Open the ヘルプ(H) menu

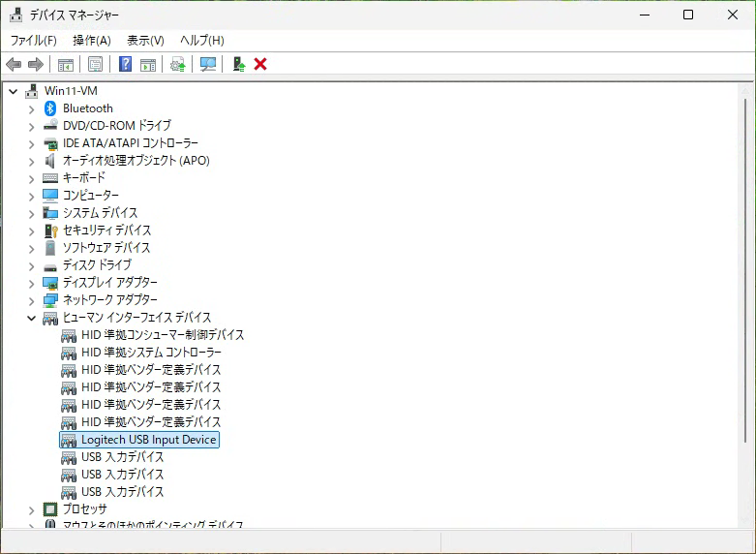tap(202, 41)
